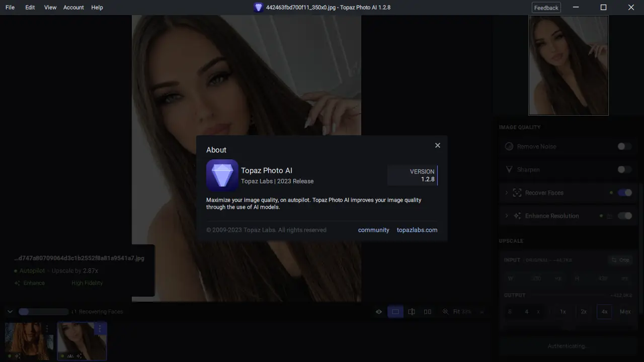Click the 'Upscale by 2.87x' text
The height and width of the screenshot is (362, 644).
pos(75,270)
